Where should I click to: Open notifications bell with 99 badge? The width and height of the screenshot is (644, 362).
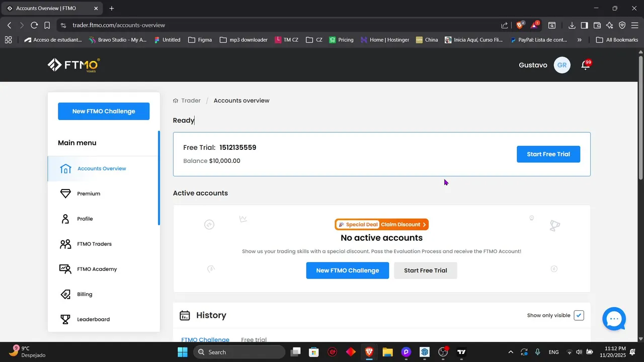point(586,65)
